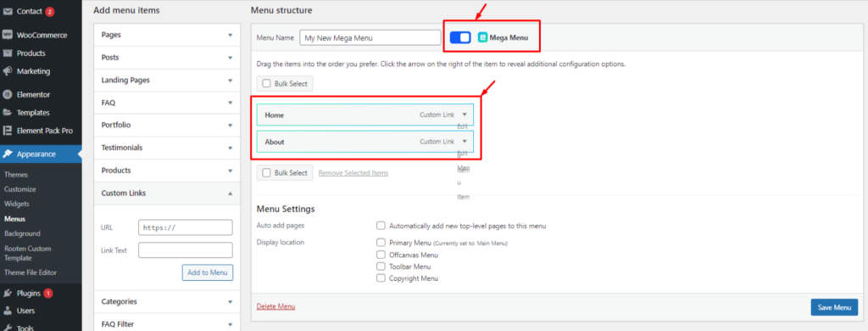Expand the Landing Pages section
Screen dimensions: 868x331
point(167,80)
